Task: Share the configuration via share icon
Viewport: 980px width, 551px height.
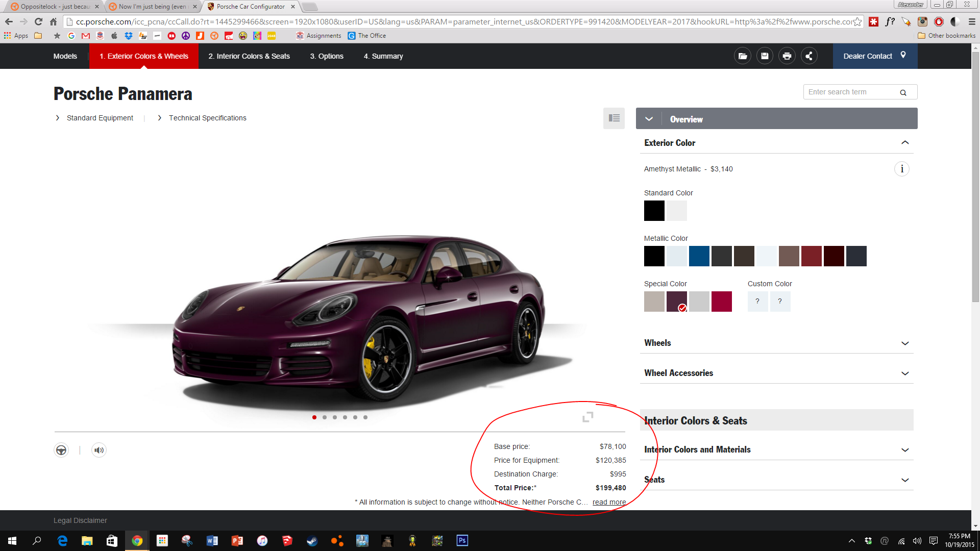Action: 808,56
